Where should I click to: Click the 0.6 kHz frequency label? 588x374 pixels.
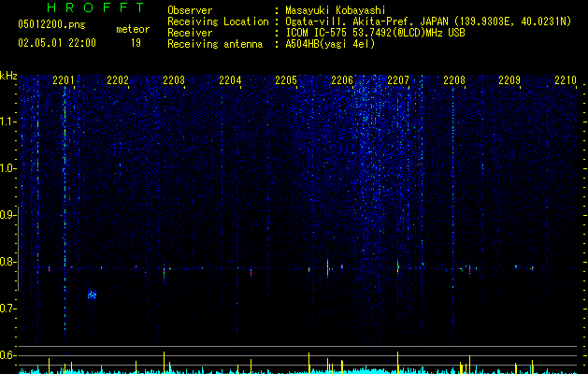pyautogui.click(x=8, y=355)
